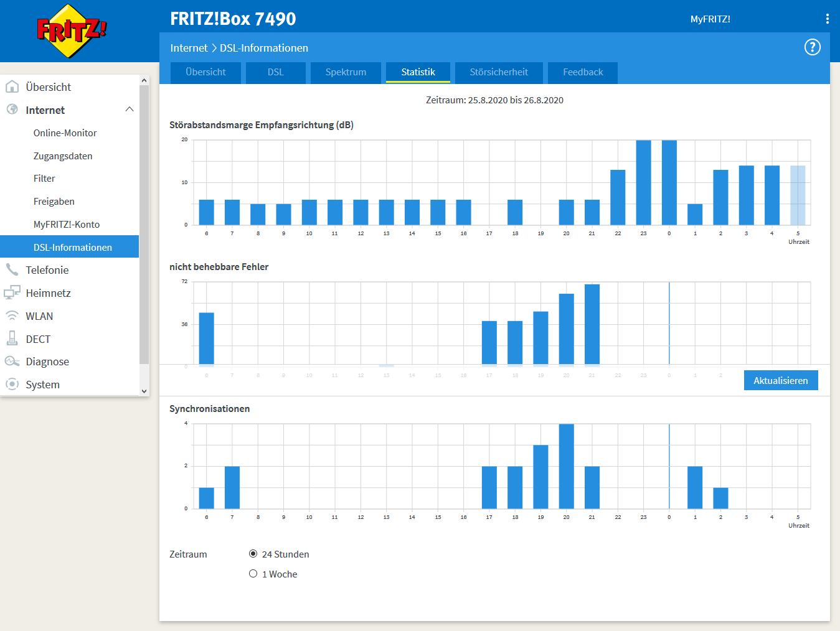This screenshot has height=631, width=840.
Task: Open the help question mark icon
Action: tap(812, 47)
